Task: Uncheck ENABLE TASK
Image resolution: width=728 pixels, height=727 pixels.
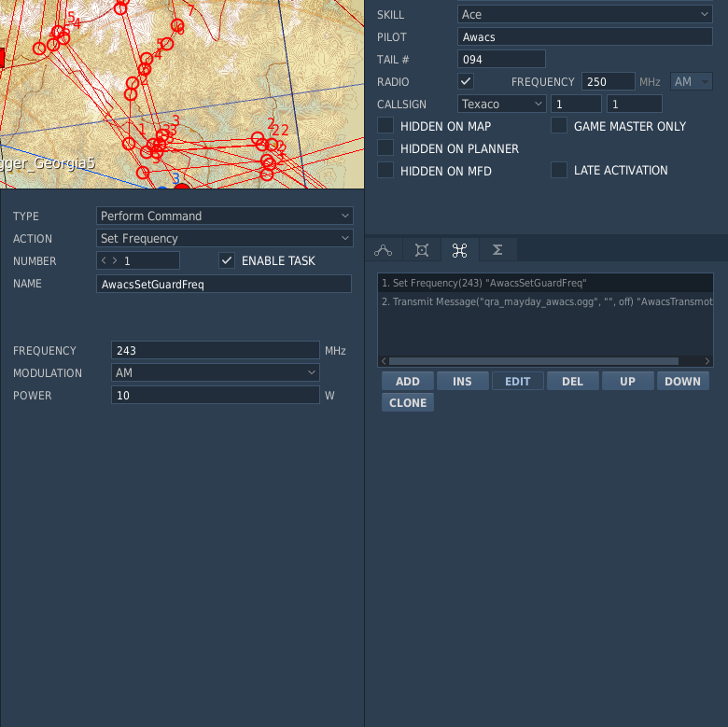Action: pos(227,260)
